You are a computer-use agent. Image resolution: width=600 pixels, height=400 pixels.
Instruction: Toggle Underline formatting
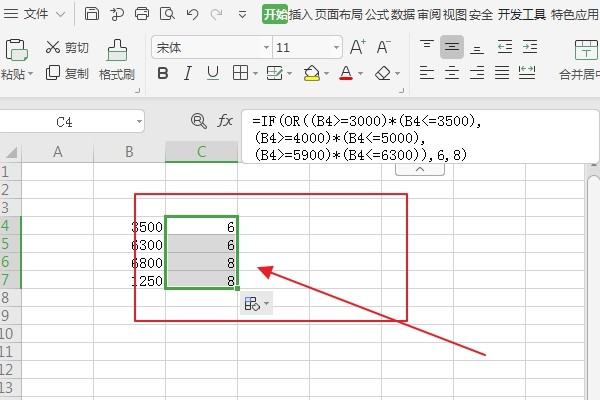tap(213, 73)
